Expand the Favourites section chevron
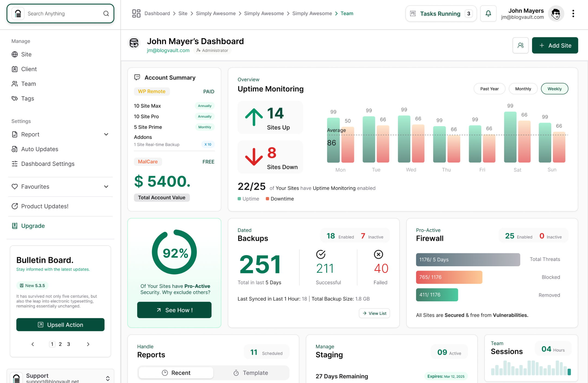Image resolution: width=588 pixels, height=383 pixels. 106,187
